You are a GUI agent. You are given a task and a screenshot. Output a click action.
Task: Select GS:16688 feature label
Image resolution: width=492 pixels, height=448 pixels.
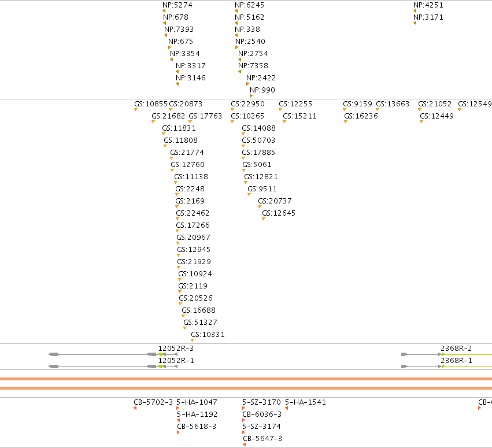point(198,310)
